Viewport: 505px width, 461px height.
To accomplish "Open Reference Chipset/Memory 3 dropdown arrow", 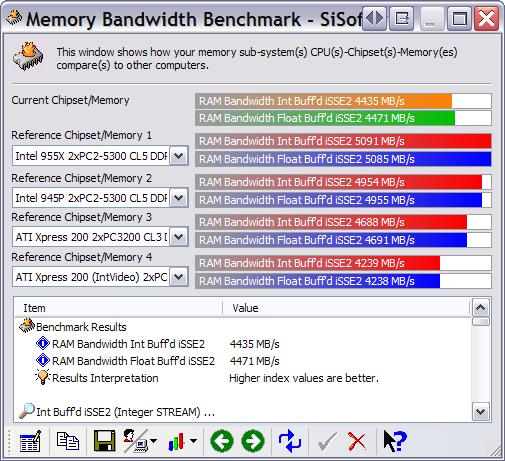I will pos(179,237).
